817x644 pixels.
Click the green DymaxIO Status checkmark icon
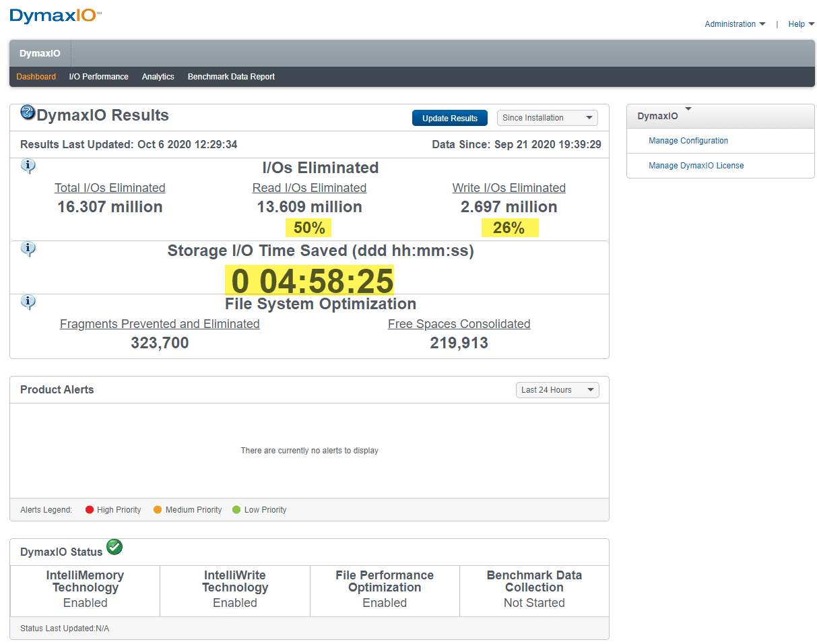115,547
